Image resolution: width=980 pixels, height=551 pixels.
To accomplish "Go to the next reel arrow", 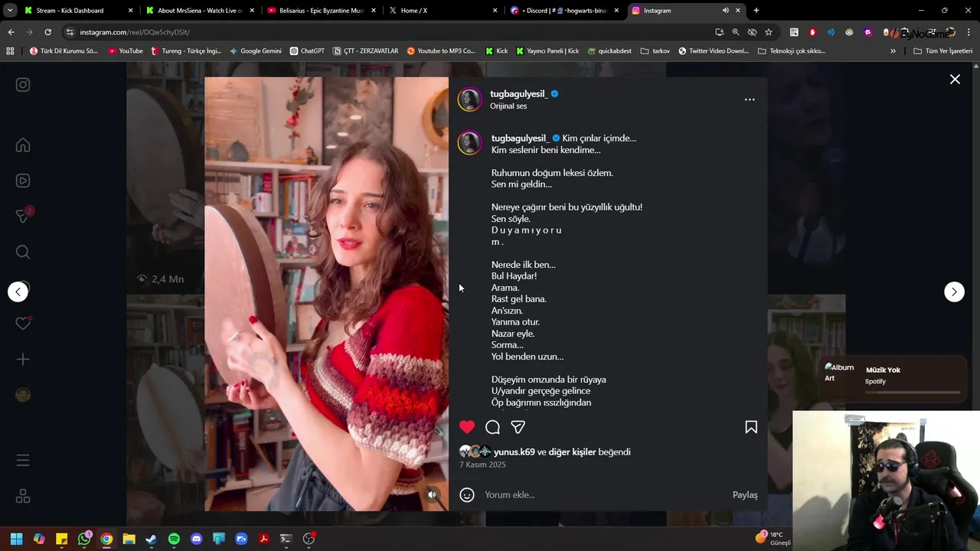I will [954, 292].
